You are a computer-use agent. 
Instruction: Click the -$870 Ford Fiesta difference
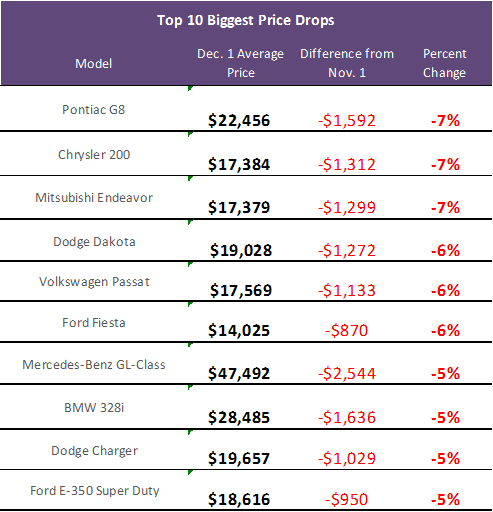[x=347, y=330]
